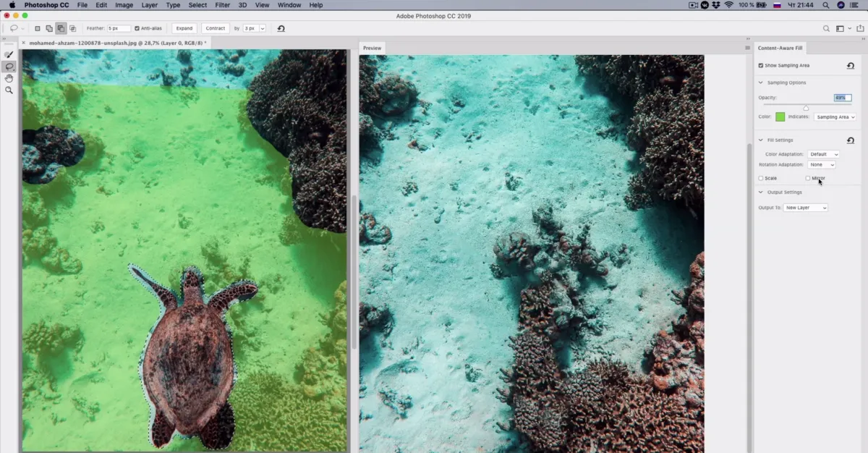Click inside the Feather value field
868x453 pixels.
click(119, 28)
